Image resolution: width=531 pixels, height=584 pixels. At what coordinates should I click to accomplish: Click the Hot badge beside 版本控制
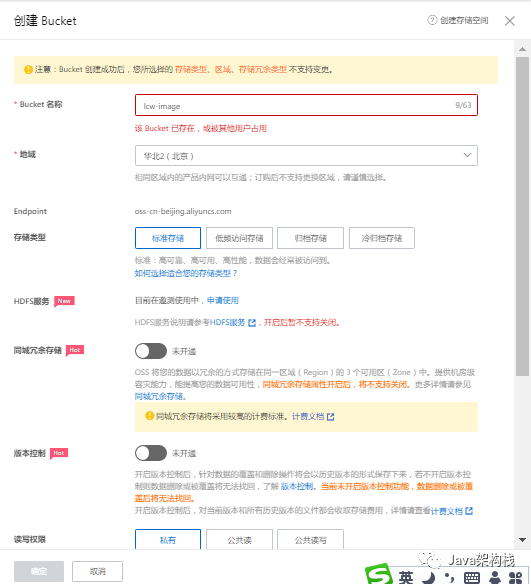tap(59, 453)
